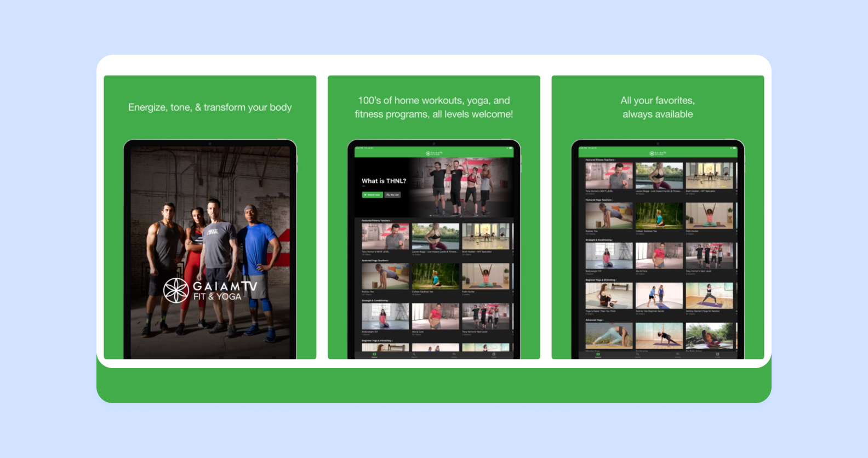Open Lauren Boggi thumbnail on the 'All your favorites' iPad
Image resolution: width=868 pixels, height=458 pixels.
click(x=659, y=176)
